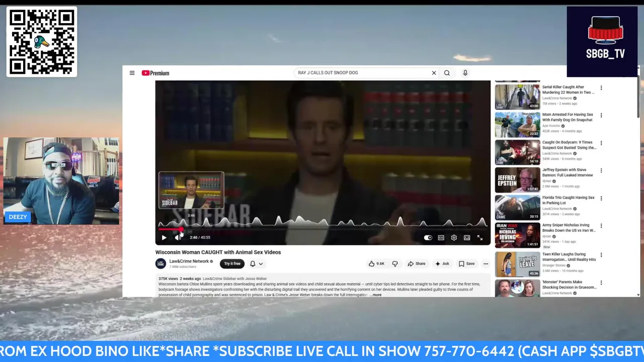This screenshot has height=362, width=644.
Task: Click the Ask AI button
Action: tap(442, 263)
